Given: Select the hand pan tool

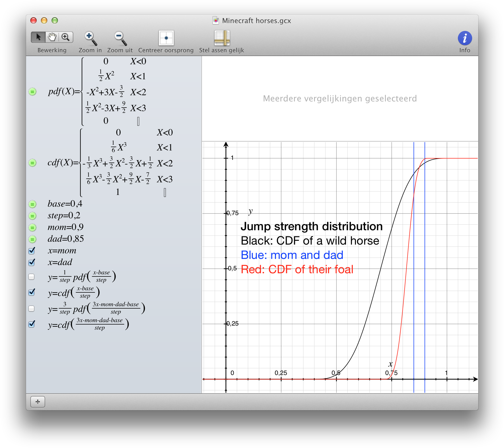Looking at the screenshot, I should click(52, 37).
